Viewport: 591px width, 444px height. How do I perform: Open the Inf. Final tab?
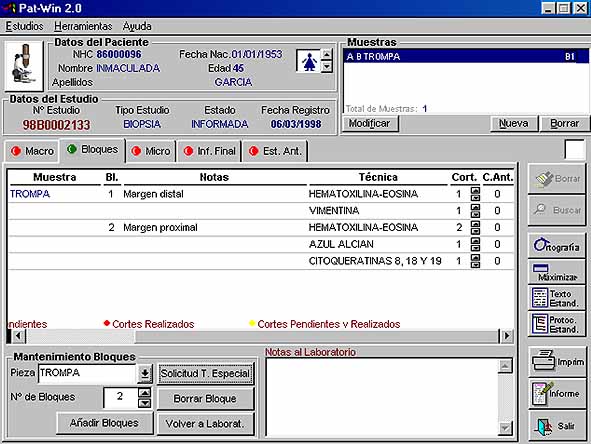210,151
